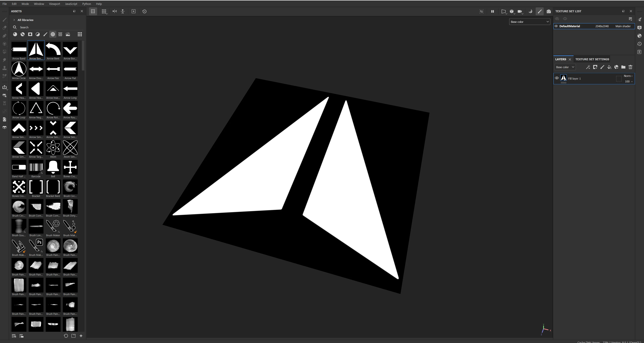The image size is (644, 343).
Task: Expand the All libraries tree
Action: [14, 20]
